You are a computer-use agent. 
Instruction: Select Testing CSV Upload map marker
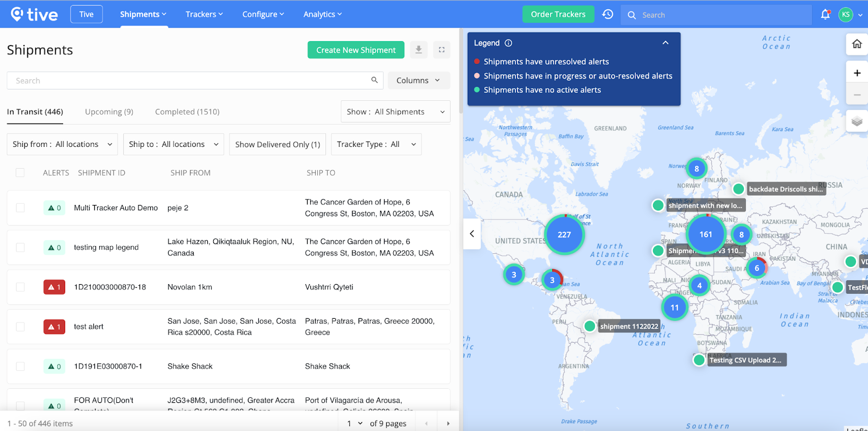(x=699, y=360)
